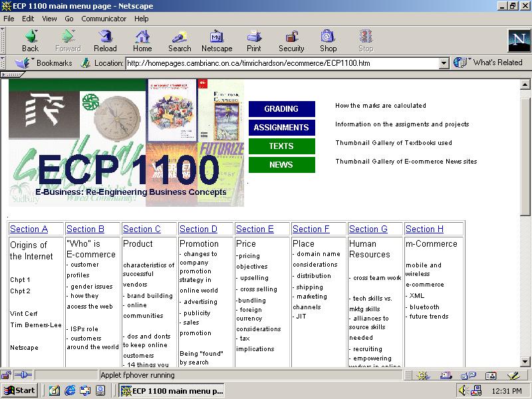Open the Section F link
The height and width of the screenshot is (399, 532).
[x=311, y=229]
